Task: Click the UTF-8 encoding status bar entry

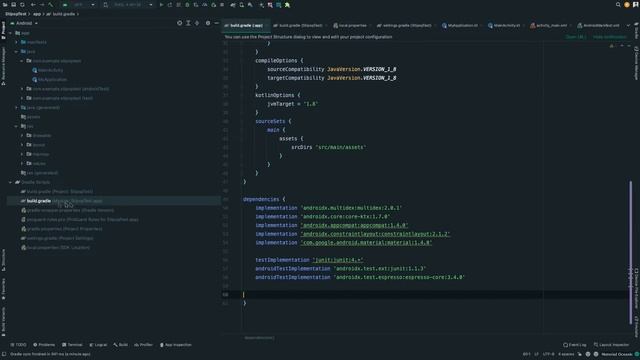Action: pos(549,354)
